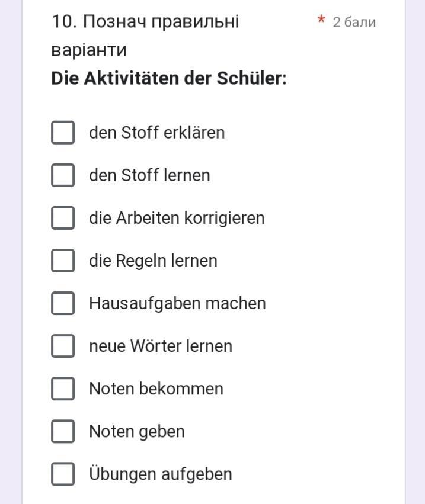425x504 pixels.
Task: Check the 'neue Wörter lernen' box
Action: tap(63, 346)
